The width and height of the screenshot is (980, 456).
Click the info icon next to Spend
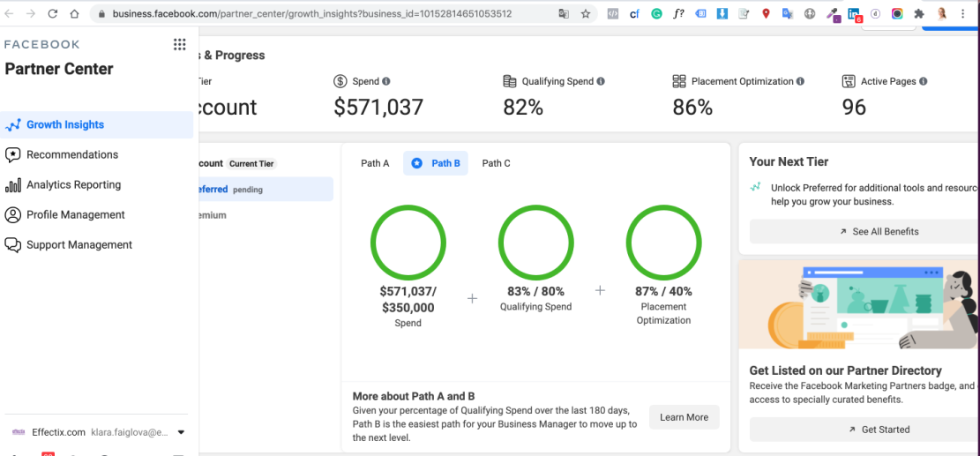click(x=386, y=81)
